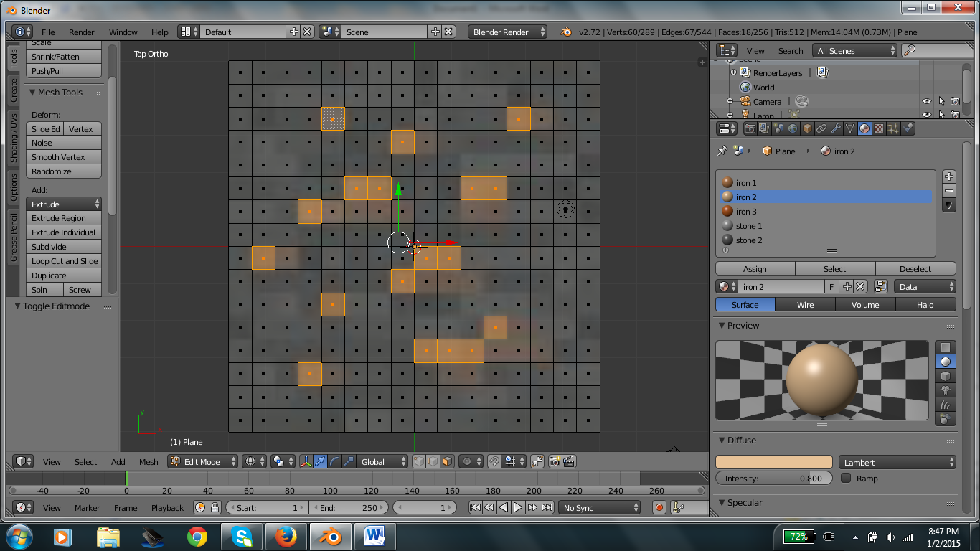The height and width of the screenshot is (551, 980).
Task: Toggle Camera selectability cursor in outliner
Action: [x=941, y=102]
